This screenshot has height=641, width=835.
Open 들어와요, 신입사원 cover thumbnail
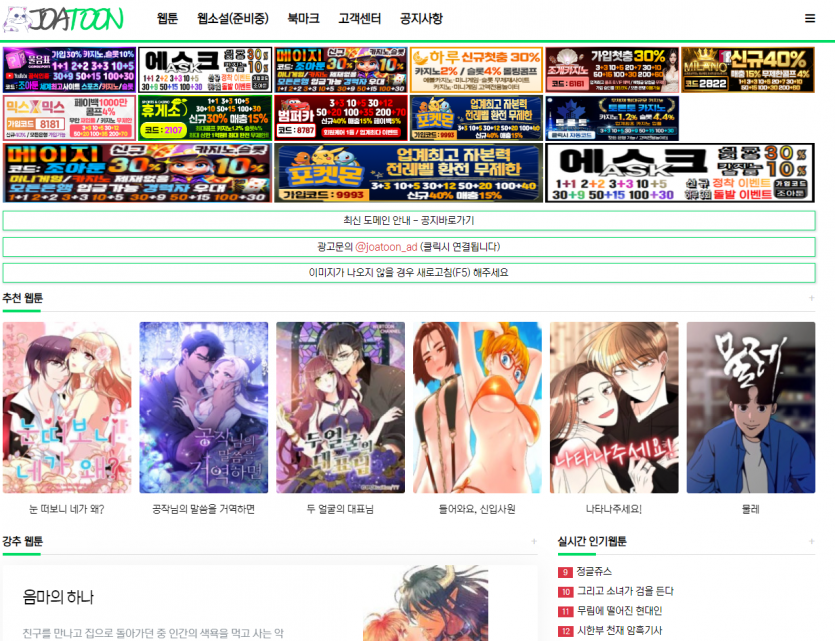(477, 407)
